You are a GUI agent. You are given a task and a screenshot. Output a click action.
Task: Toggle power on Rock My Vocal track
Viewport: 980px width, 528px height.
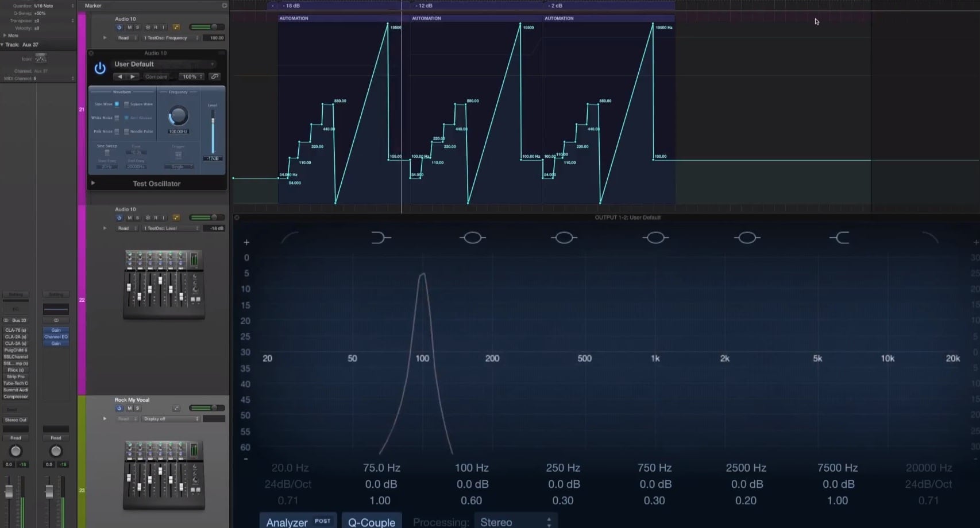[x=119, y=408]
